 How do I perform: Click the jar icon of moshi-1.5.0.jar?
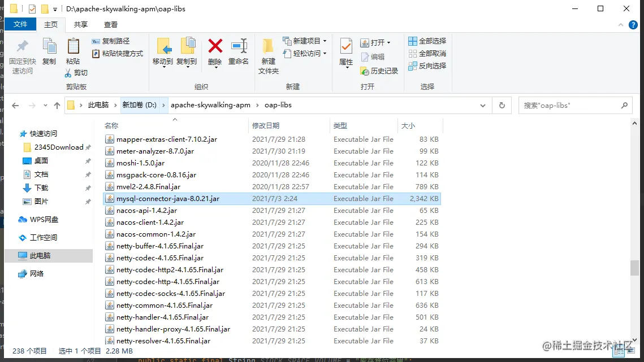109,163
